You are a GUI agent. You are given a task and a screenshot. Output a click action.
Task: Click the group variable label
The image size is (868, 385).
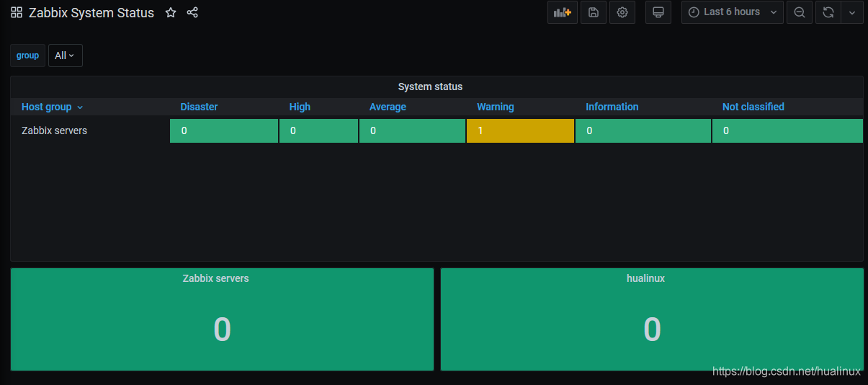click(x=27, y=56)
